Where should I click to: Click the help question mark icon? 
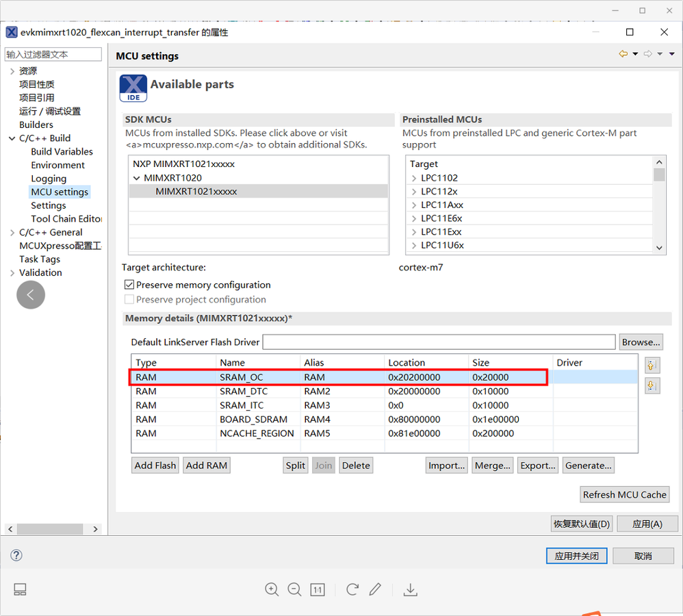tap(16, 555)
